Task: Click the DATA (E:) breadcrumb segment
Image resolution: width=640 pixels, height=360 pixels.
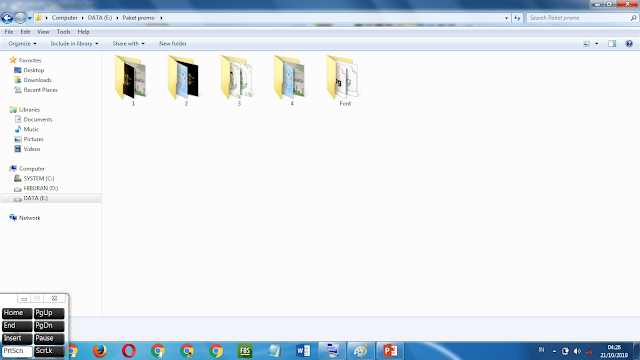Action: 100,18
